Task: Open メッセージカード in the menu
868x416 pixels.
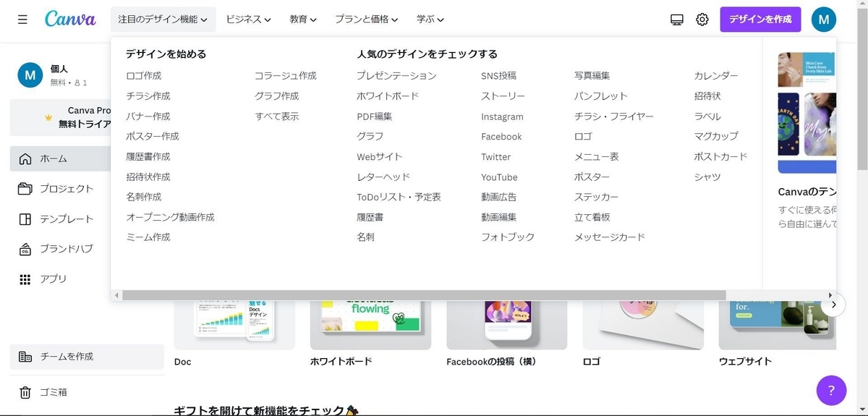Action: coord(610,237)
